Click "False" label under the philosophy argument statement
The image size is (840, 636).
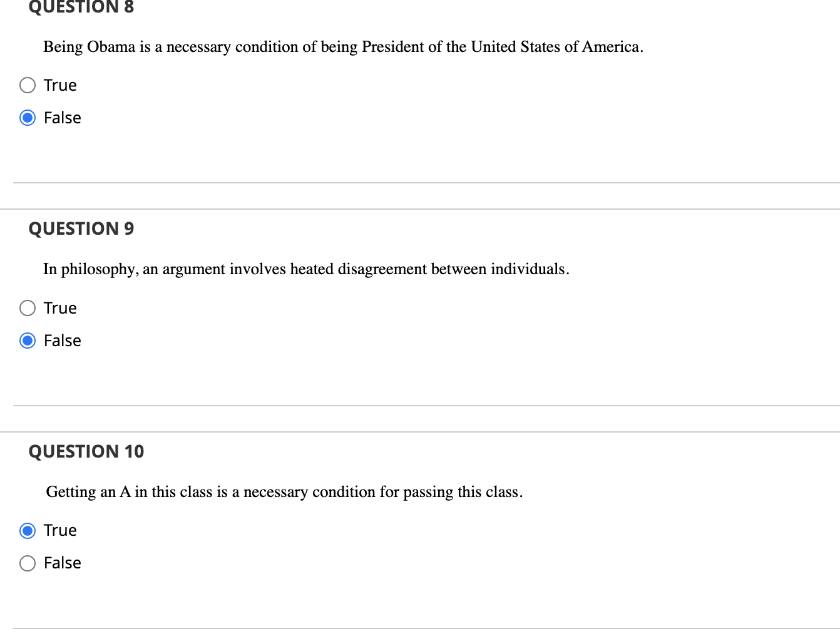coord(63,341)
